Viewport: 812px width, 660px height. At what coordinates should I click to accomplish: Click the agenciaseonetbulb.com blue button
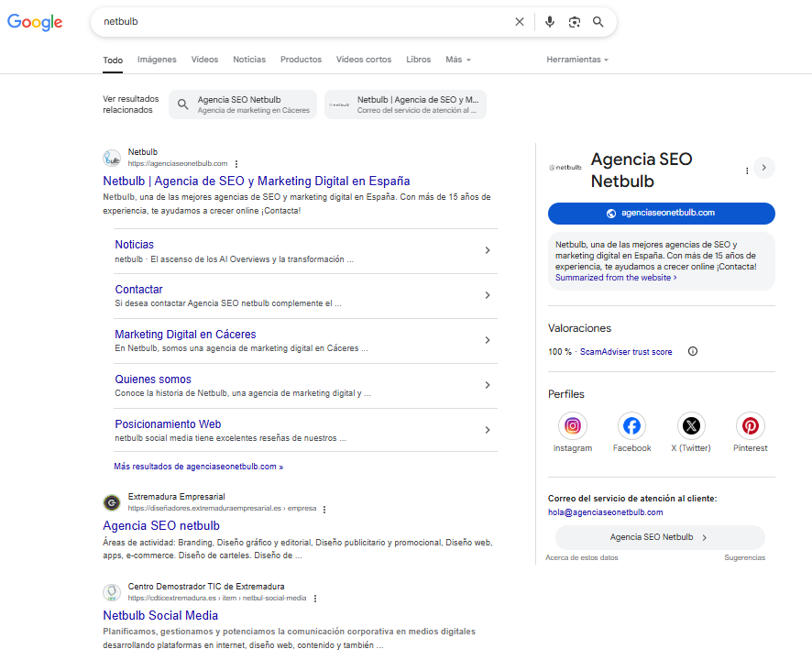coord(660,214)
